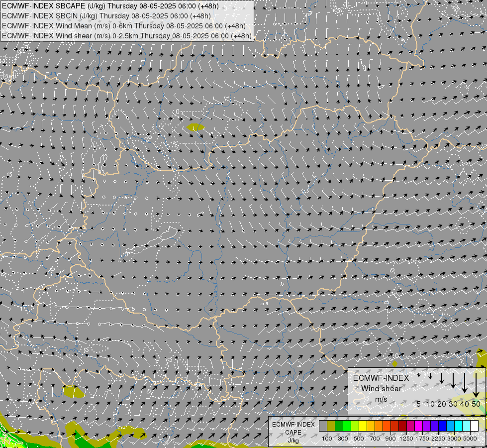Click the 1250 label in CAPE legend
Viewport: 487px width, 448px height.
(406, 439)
